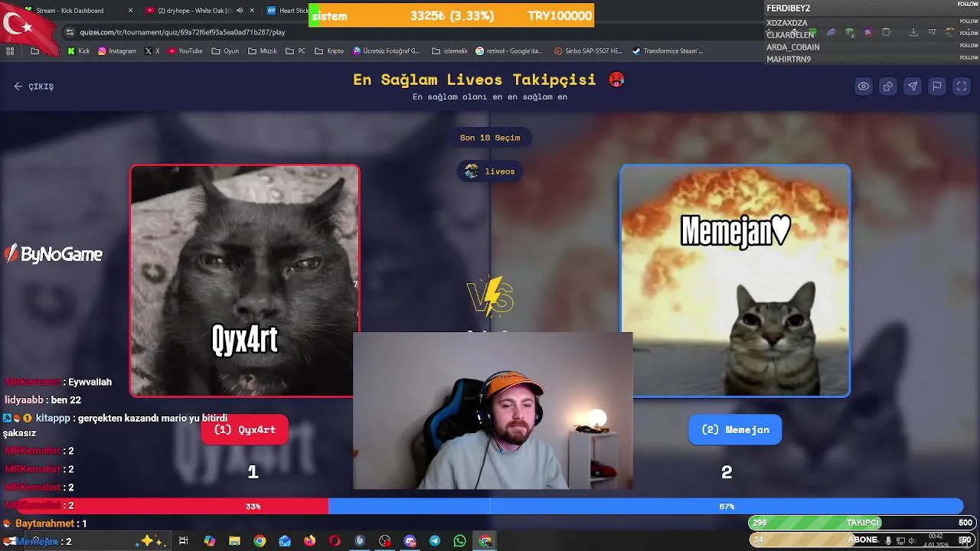980x551 pixels.
Task: Vote for the (2) Memejan button
Action: (x=735, y=429)
